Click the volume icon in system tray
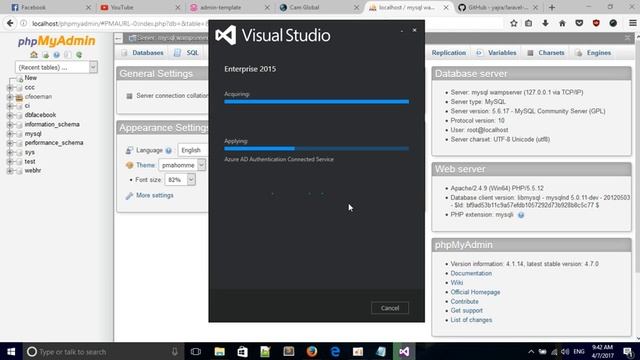This screenshot has width=640, height=360. point(565,351)
